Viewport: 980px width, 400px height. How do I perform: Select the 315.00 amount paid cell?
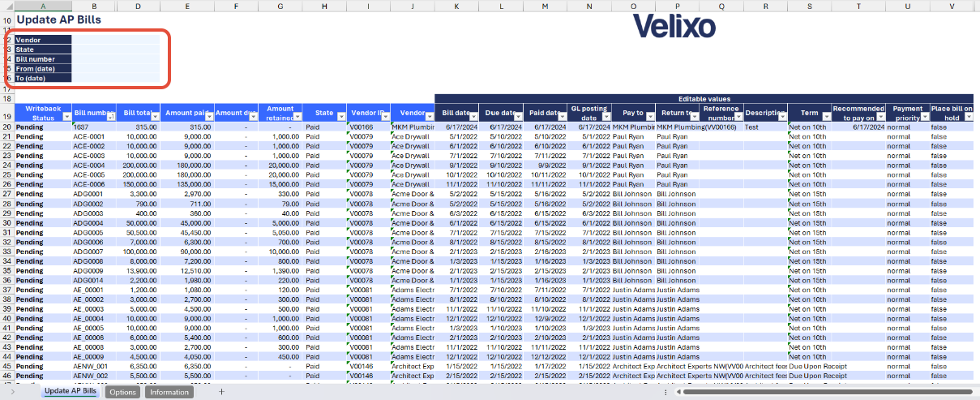pyautogui.click(x=188, y=127)
